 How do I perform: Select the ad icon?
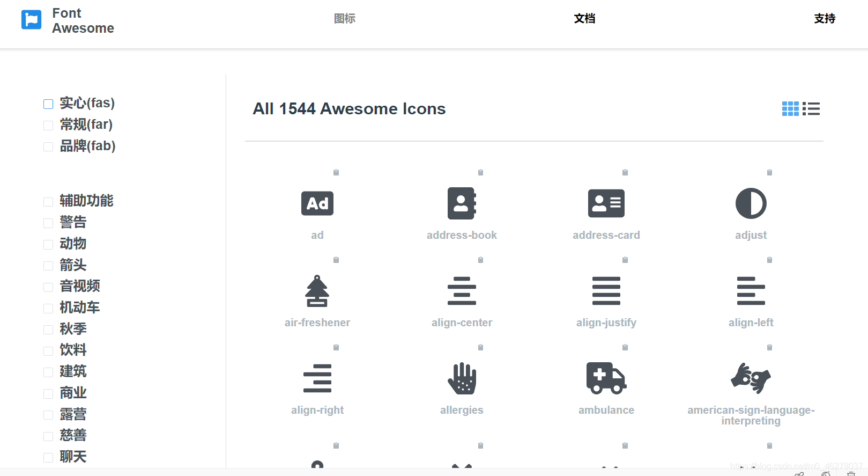pos(317,203)
